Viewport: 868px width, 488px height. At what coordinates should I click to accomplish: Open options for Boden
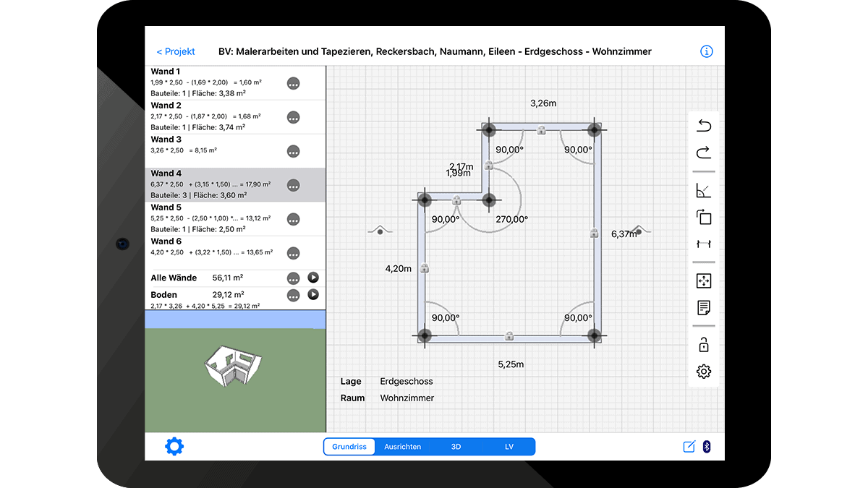click(x=293, y=295)
